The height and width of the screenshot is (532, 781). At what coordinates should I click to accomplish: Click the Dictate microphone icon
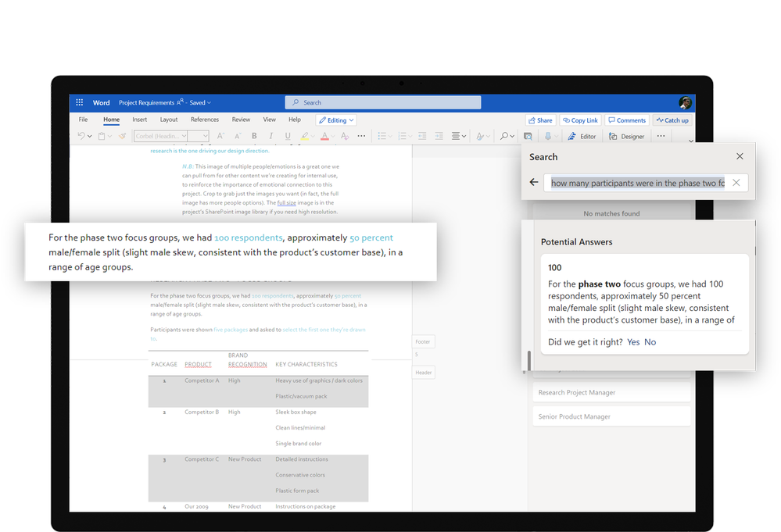[548, 136]
